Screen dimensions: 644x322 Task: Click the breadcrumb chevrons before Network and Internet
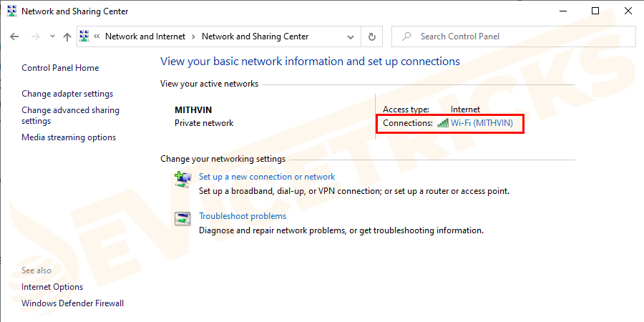[97, 36]
